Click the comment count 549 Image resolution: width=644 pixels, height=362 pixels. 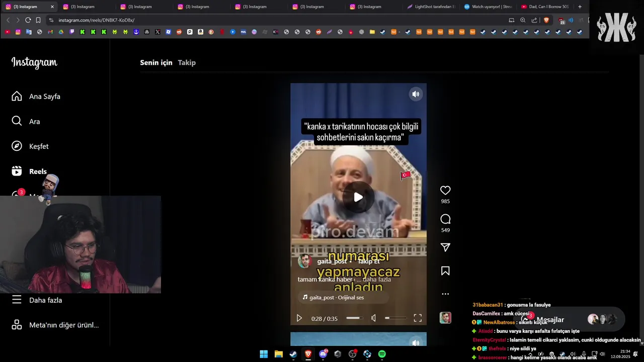tap(445, 230)
